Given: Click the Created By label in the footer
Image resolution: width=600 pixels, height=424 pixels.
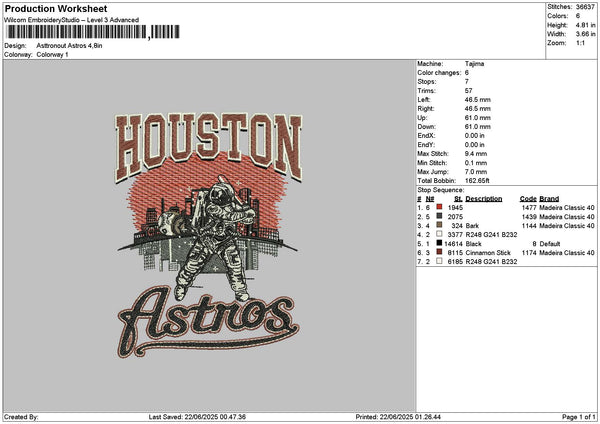Looking at the screenshot, I should [x=21, y=417].
